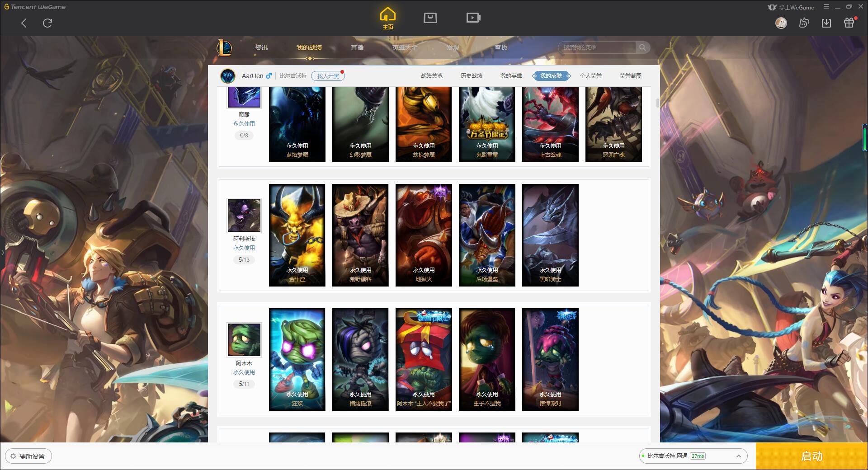The image size is (868, 470).
Task: Open the 鬼影重重 skin card
Action: pos(487,124)
